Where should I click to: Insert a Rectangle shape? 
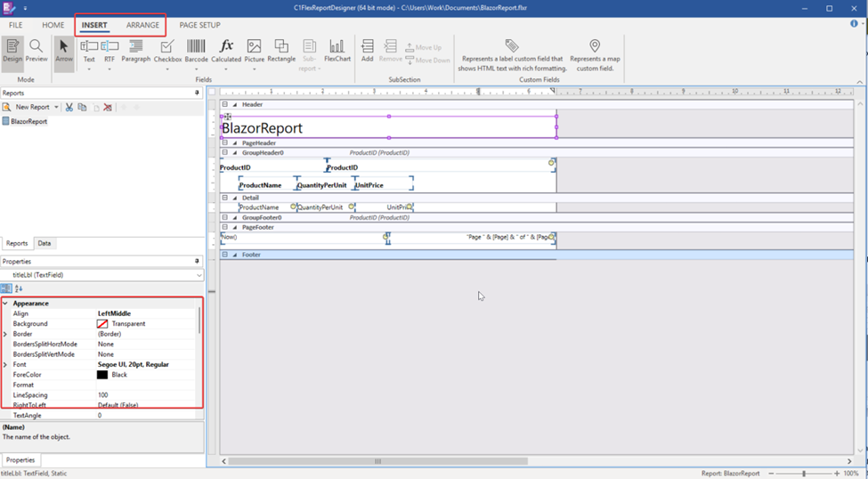281,51
